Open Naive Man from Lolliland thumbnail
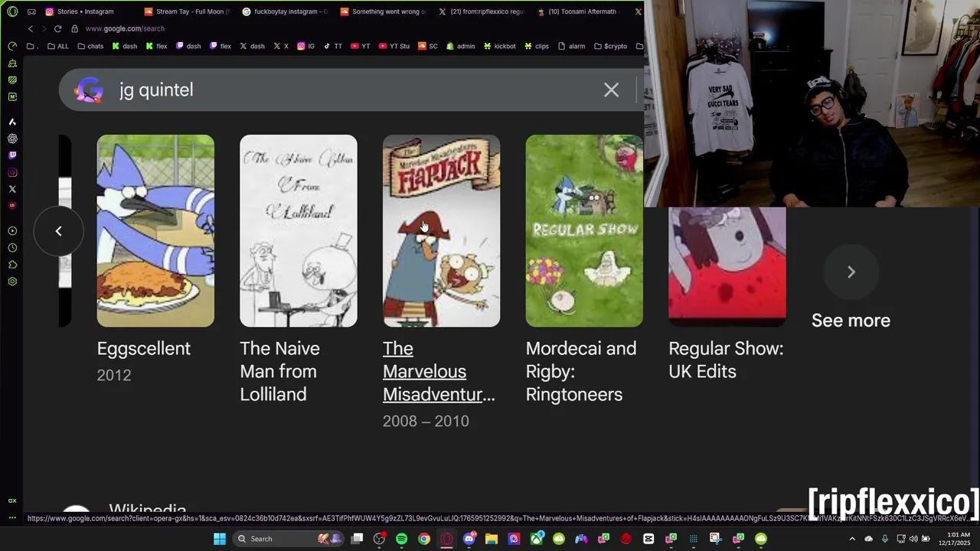Image resolution: width=980 pixels, height=551 pixels. 299,230
